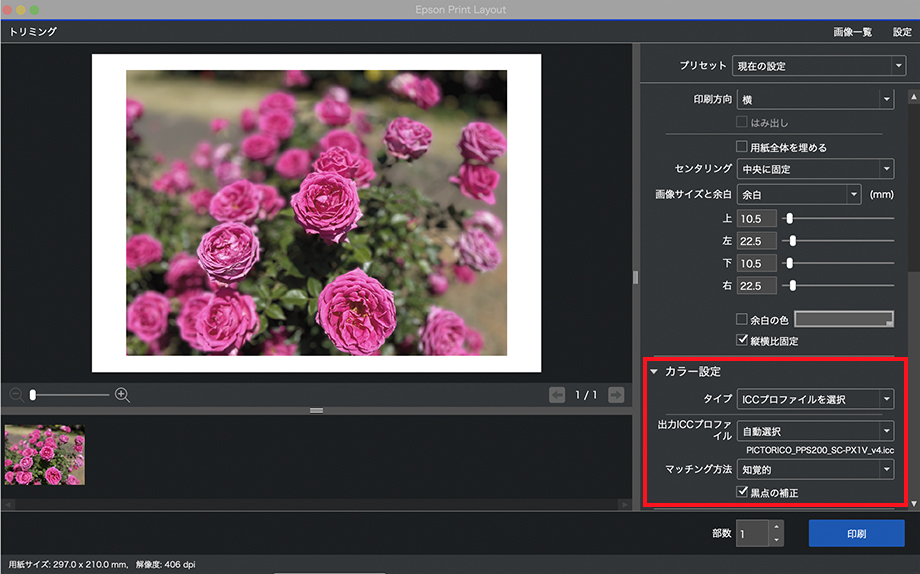This screenshot has width=920, height=574.
Task: Uncheck 黒点の補正 checkbox
Action: point(742,493)
